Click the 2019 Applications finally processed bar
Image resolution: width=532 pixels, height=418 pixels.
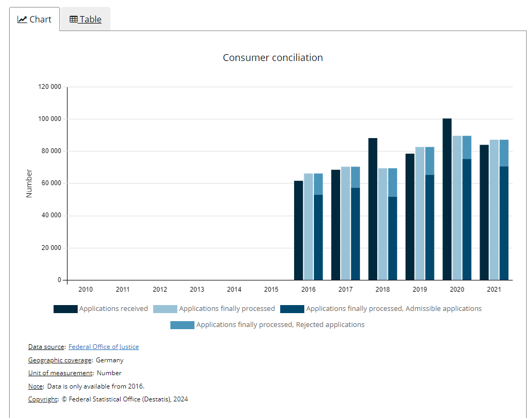[419, 214]
